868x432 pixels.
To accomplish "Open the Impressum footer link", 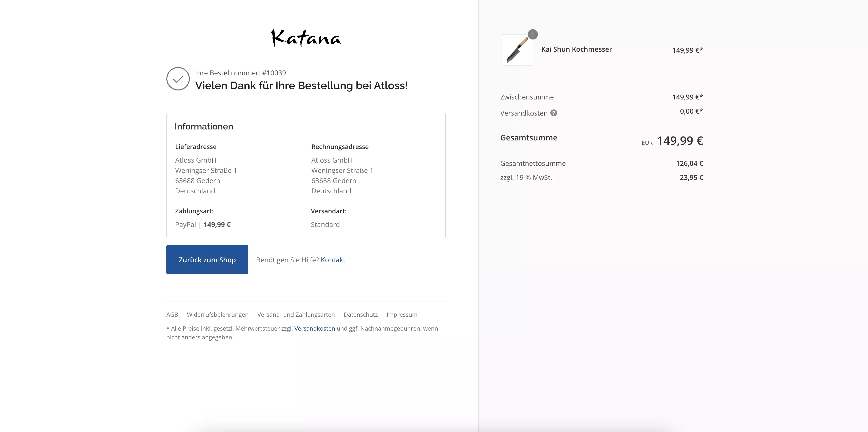I will (402, 314).
